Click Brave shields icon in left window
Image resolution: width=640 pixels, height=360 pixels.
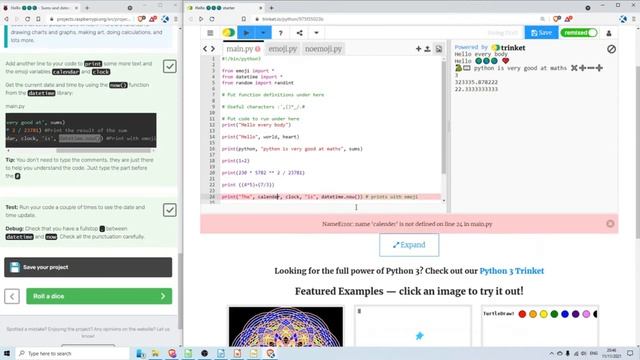(142, 19)
